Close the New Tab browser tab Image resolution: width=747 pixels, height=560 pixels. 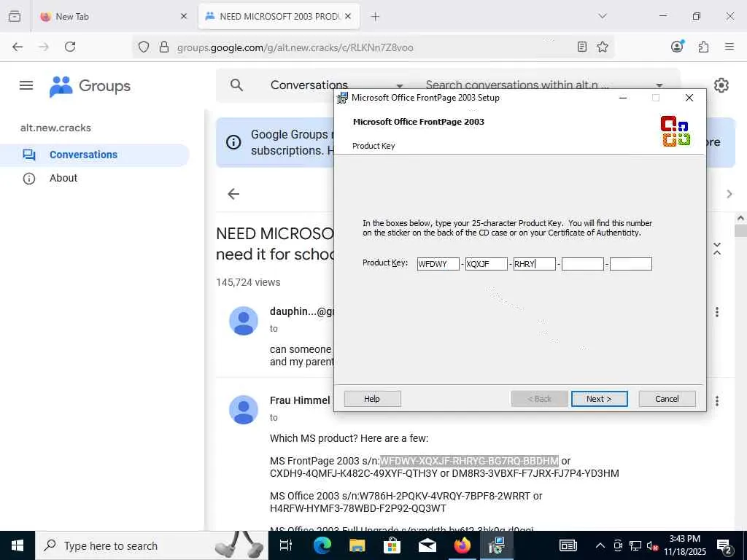pyautogui.click(x=184, y=16)
